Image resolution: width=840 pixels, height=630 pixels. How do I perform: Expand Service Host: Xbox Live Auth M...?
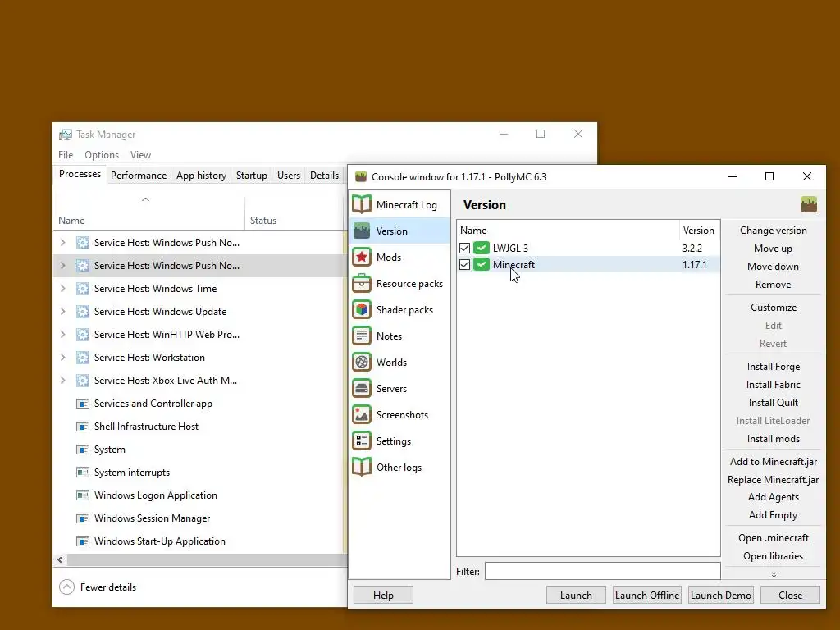tap(62, 381)
